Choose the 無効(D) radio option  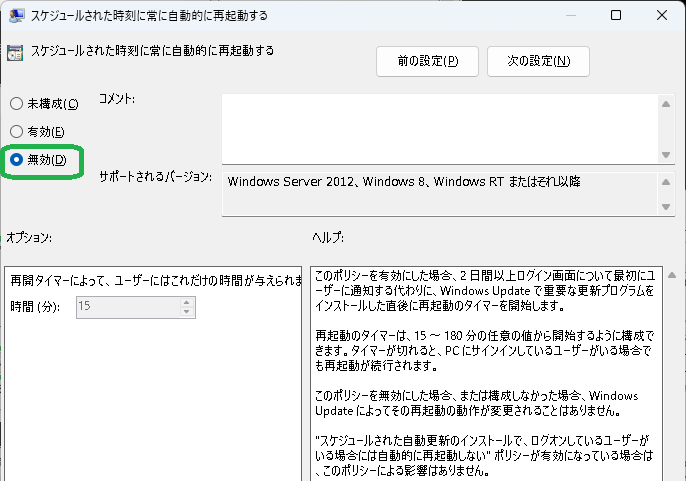click(x=16, y=160)
